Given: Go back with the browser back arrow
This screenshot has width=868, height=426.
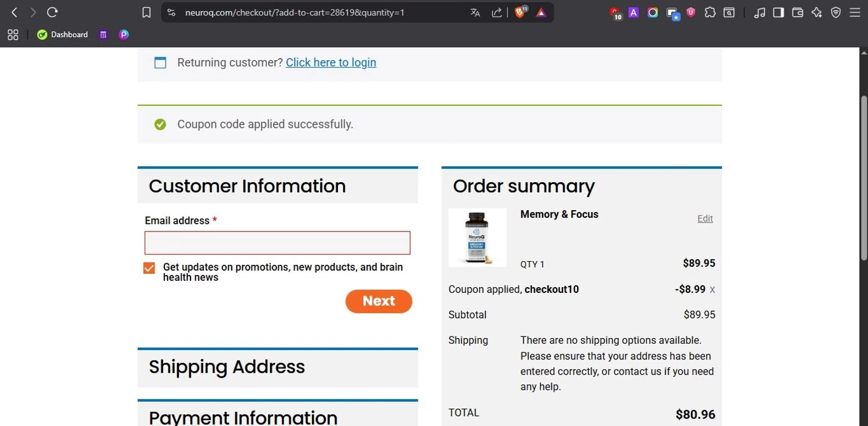Looking at the screenshot, I should click(14, 12).
